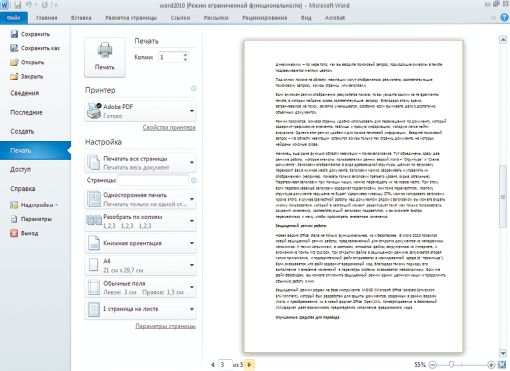
Task: Increase copies with up spinner arrow
Action: point(185,54)
